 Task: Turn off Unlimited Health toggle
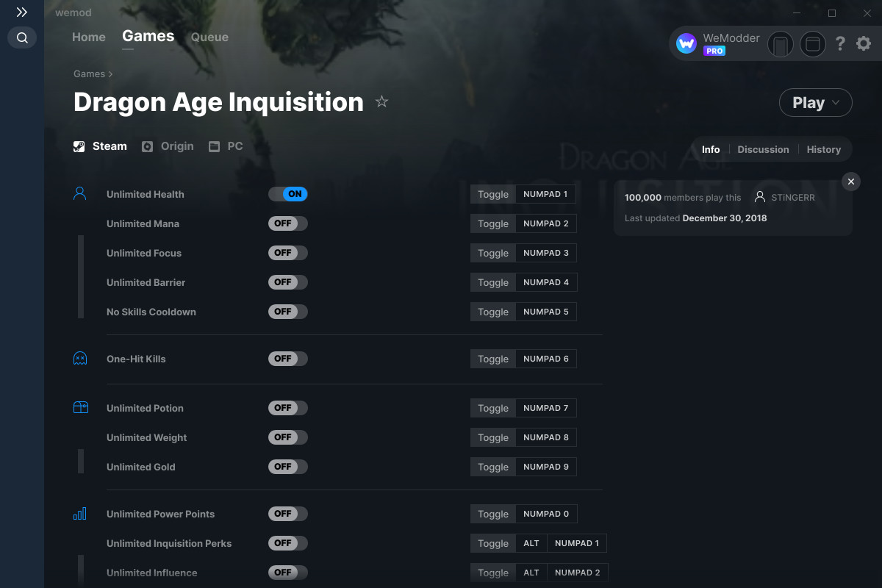pos(287,194)
